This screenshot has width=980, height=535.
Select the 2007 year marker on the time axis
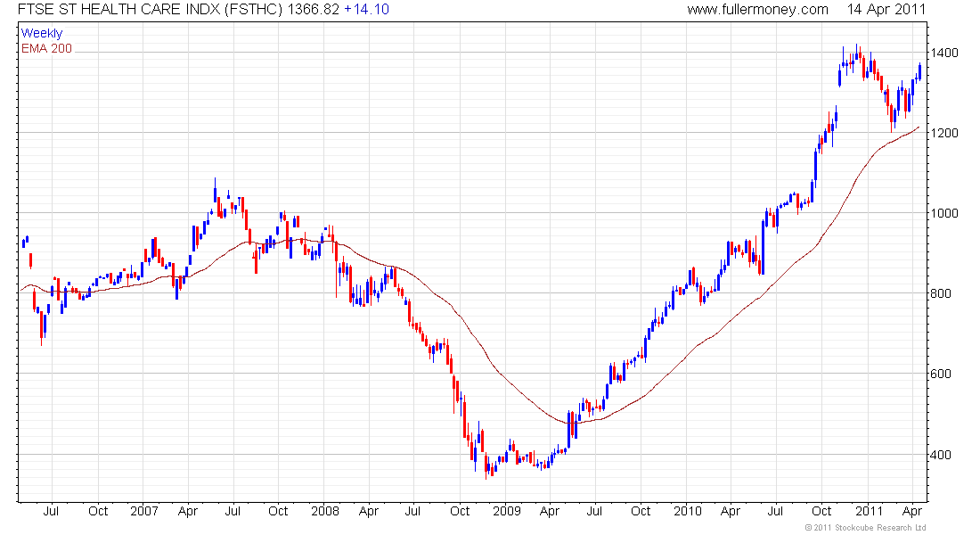click(143, 512)
